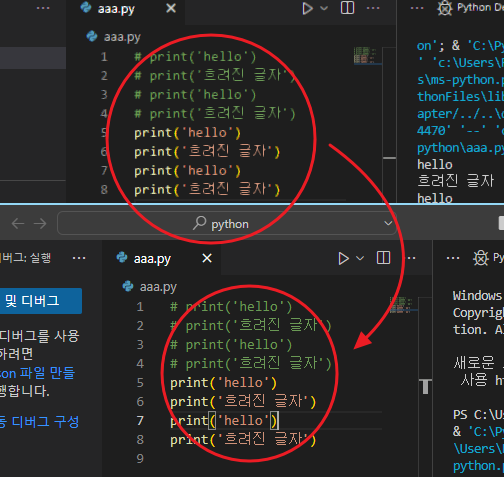Viewport: 504px width, 477px height.
Task: Go back using navigation arrow in lower window
Action: pyautogui.click(x=18, y=223)
